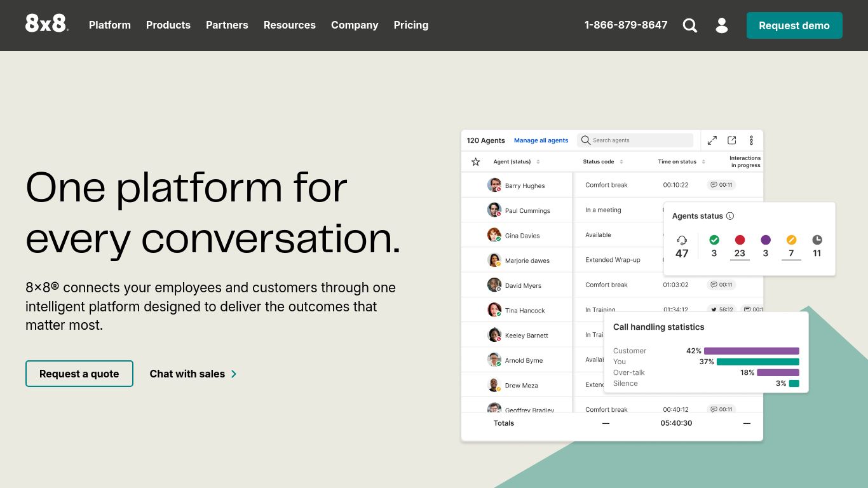Open the user account login icon
Viewport: 868px width, 488px height.
click(x=722, y=25)
